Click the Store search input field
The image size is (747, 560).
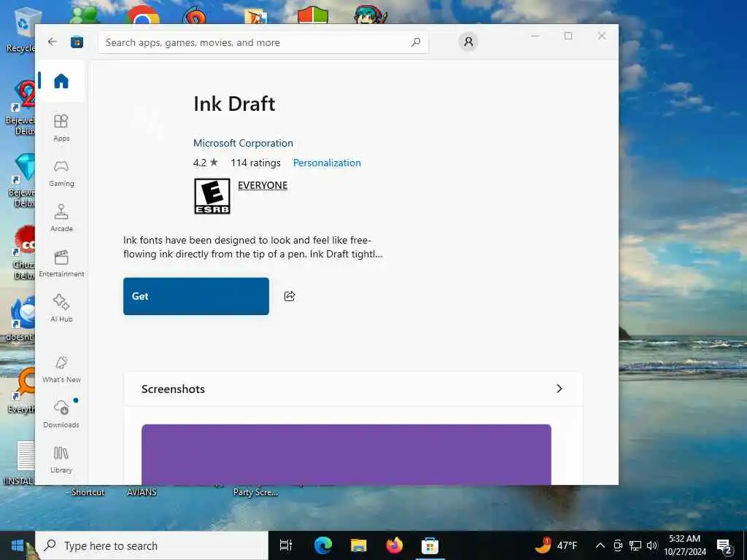coord(263,42)
